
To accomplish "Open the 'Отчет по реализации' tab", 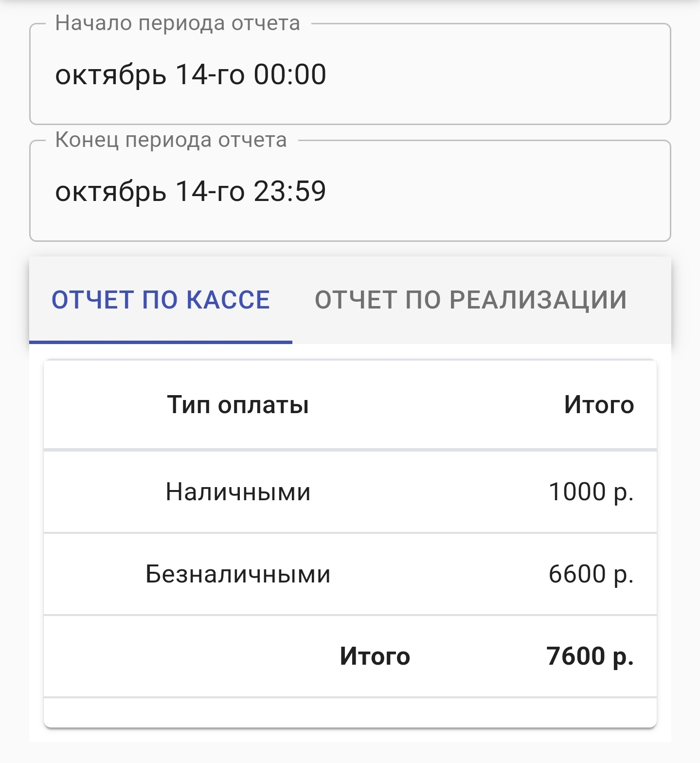I will click(x=470, y=300).
